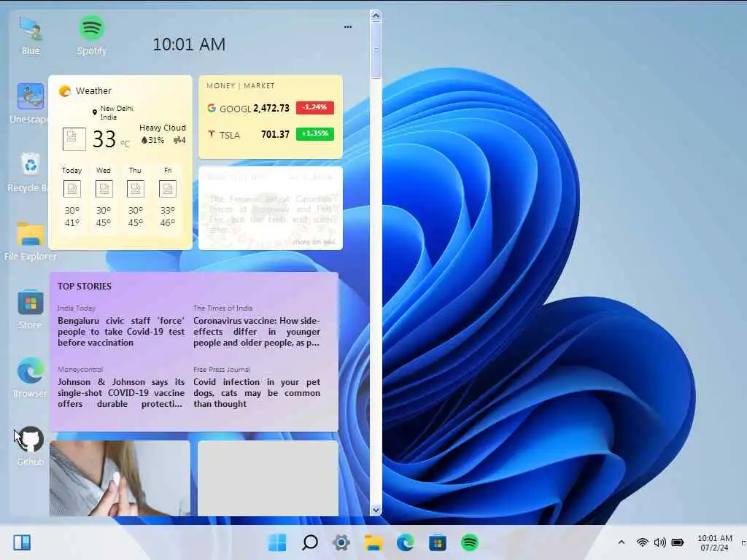
Task: Click the show desktop corner button
Action: point(743,542)
